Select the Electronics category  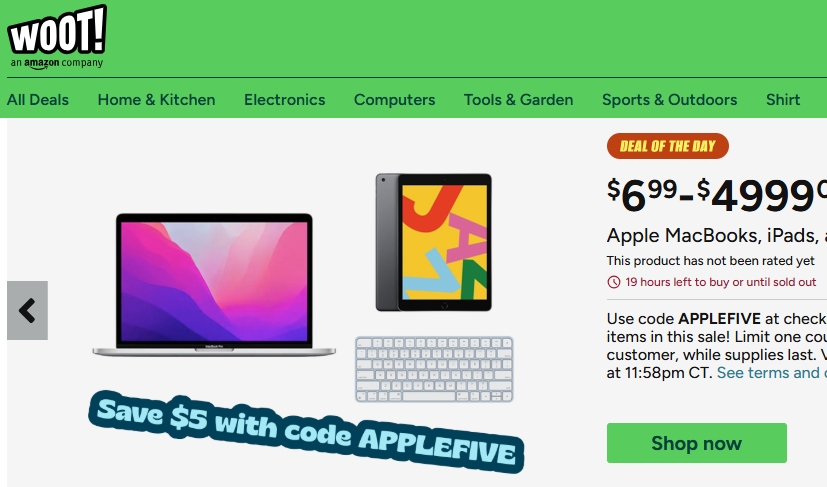click(x=284, y=100)
